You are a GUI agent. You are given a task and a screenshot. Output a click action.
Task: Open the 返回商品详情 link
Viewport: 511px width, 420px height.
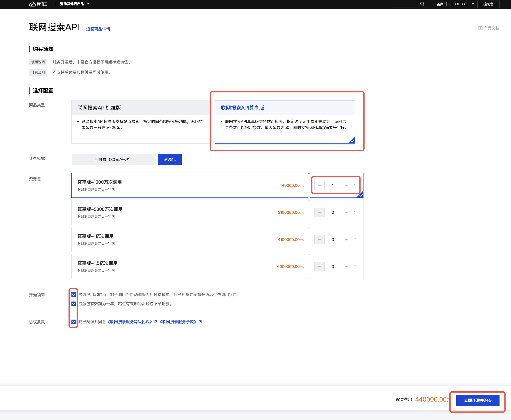(x=98, y=29)
